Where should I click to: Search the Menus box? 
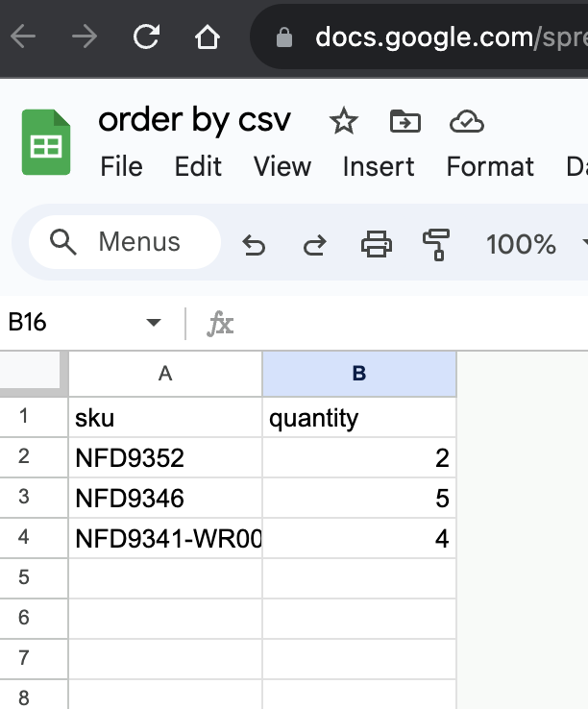[125, 243]
